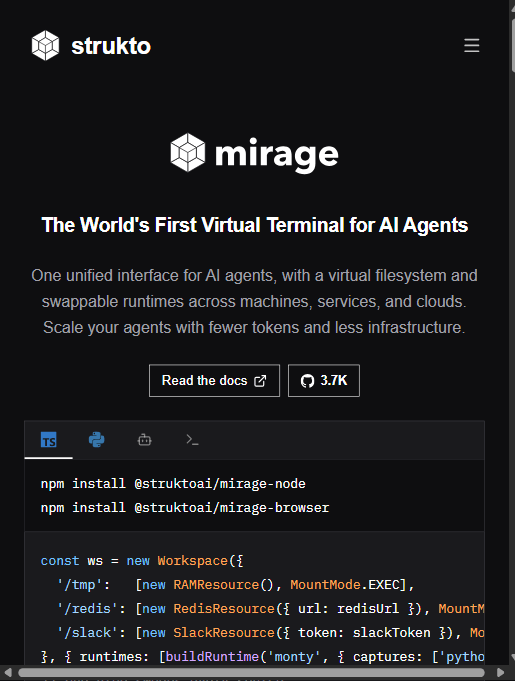Select the TypeScript code tab
Screen dimensions: 515x681
point(49,440)
